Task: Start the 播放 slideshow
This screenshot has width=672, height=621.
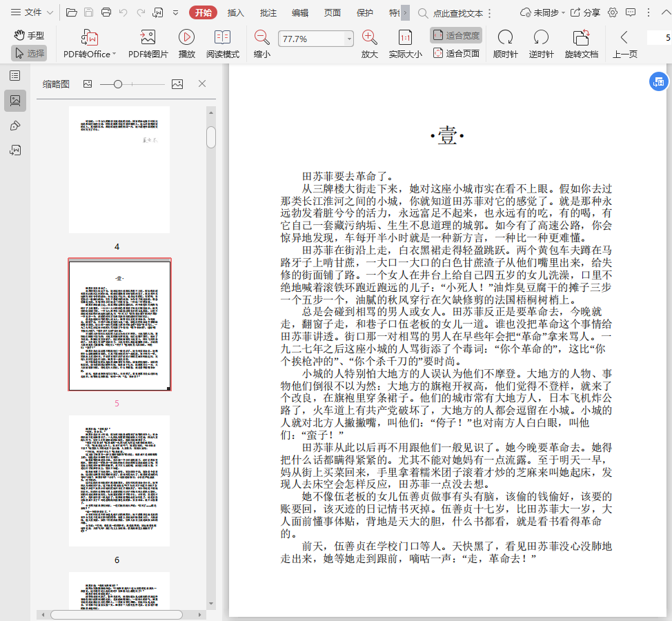Action: (186, 43)
